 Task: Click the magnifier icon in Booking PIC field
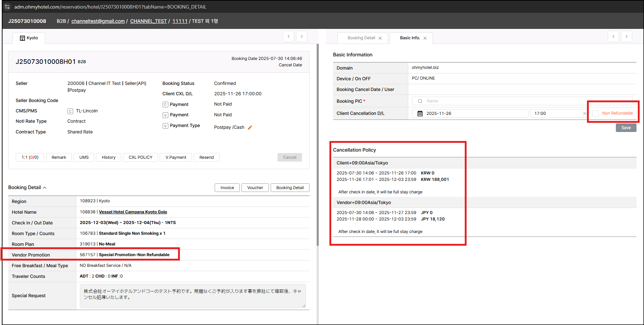[x=420, y=101]
